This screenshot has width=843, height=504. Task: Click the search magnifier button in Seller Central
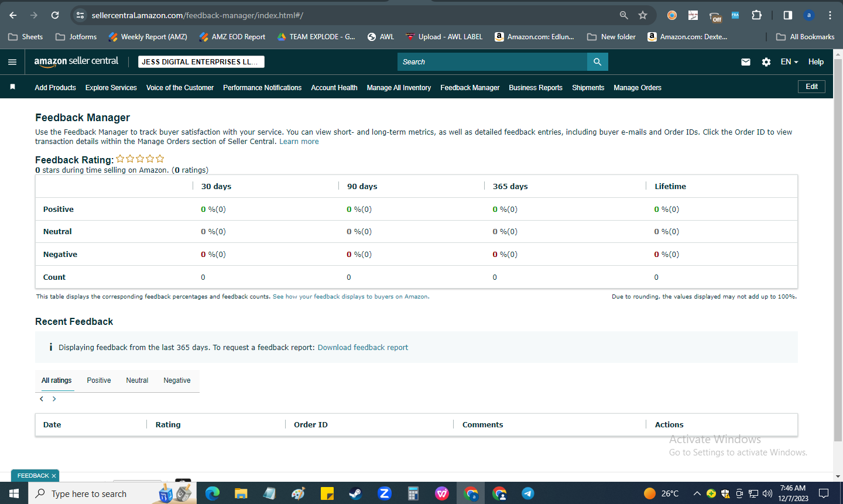[x=597, y=61]
